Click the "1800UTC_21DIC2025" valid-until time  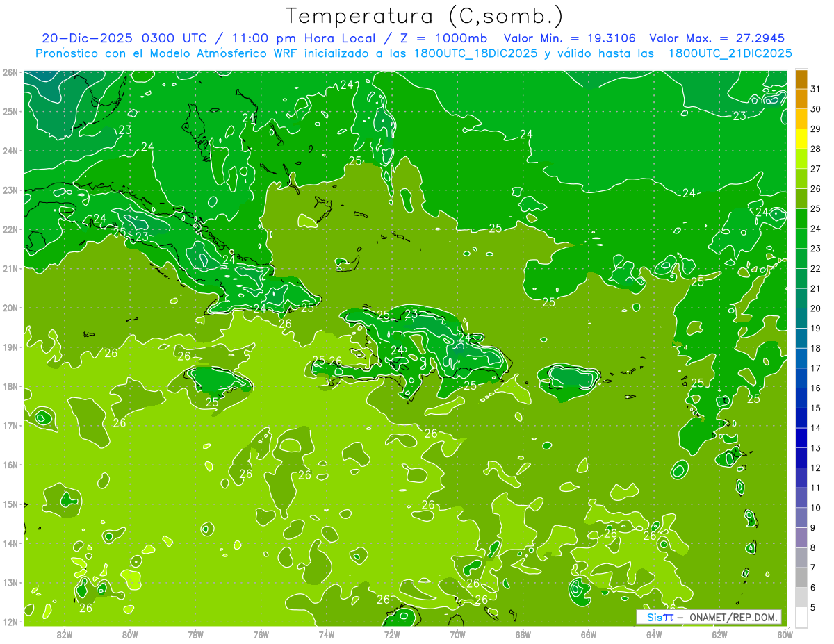coord(730,53)
